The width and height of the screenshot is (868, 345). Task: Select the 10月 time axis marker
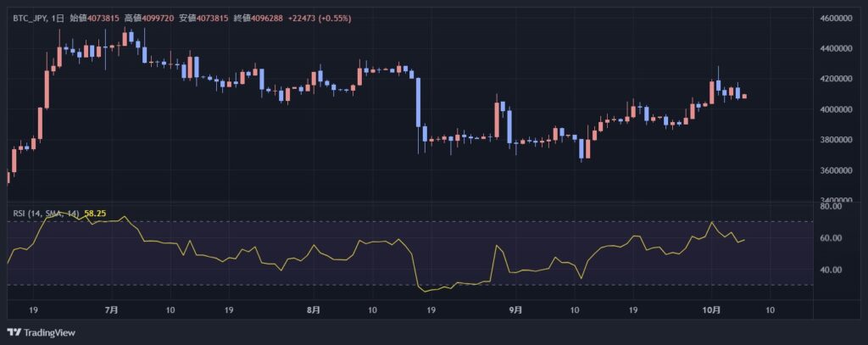(x=710, y=310)
